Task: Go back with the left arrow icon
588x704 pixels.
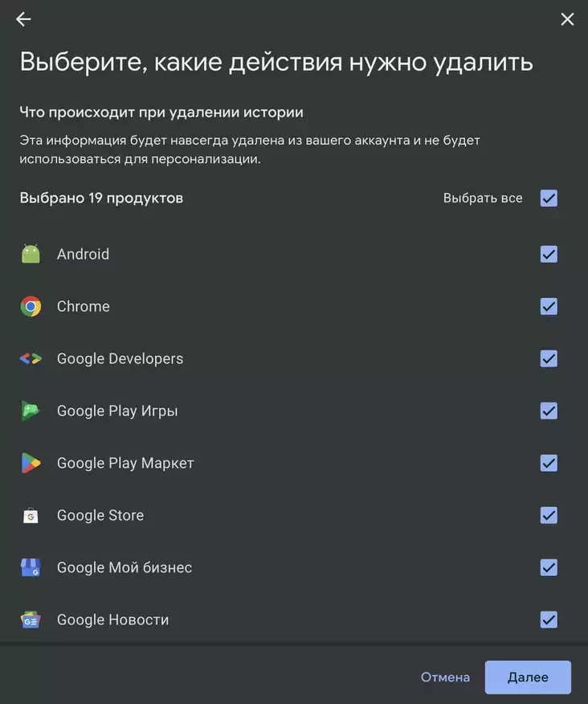Action: 23,18
